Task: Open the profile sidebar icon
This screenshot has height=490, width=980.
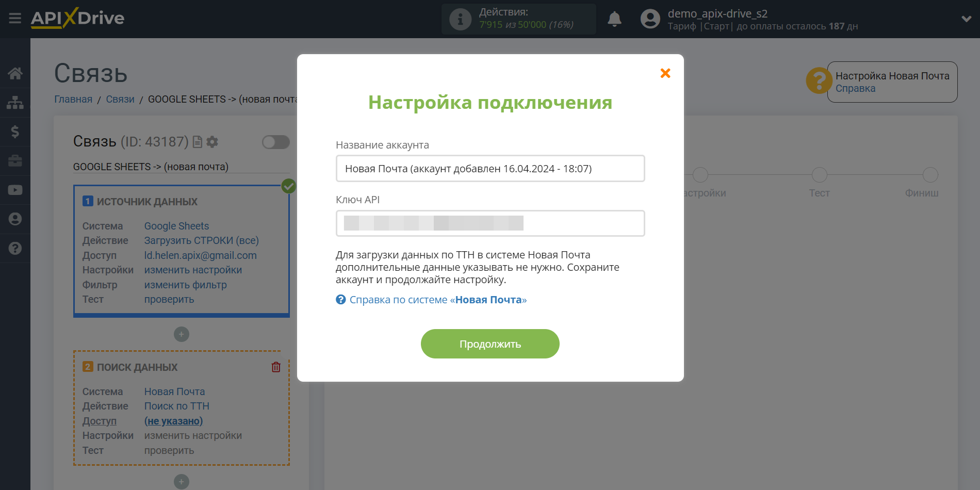Action: (x=15, y=219)
